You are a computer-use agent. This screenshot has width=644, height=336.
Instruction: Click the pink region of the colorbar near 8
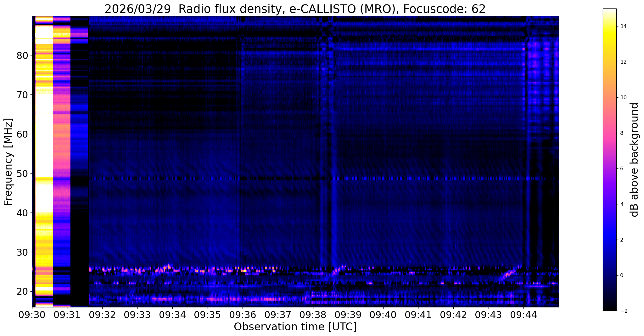(609, 133)
